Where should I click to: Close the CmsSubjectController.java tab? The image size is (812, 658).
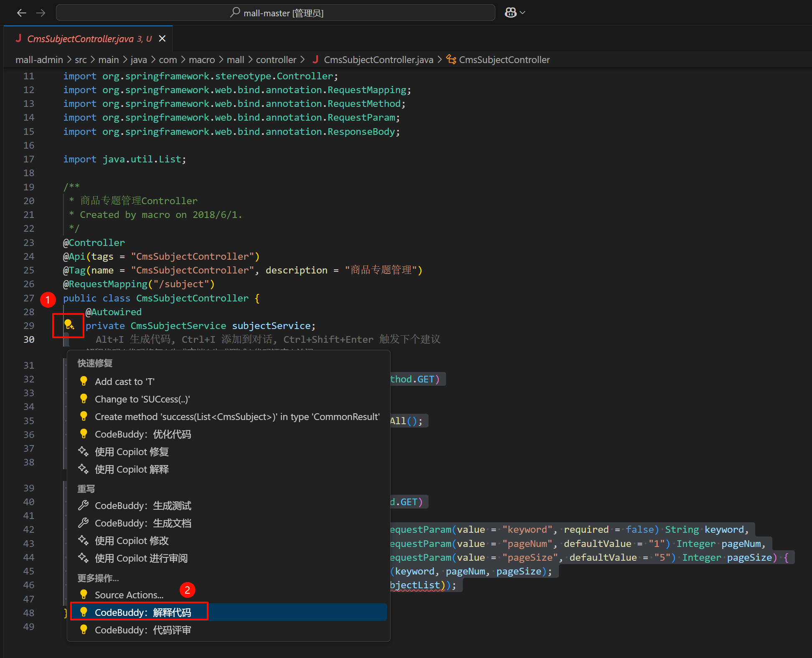pyautogui.click(x=162, y=38)
